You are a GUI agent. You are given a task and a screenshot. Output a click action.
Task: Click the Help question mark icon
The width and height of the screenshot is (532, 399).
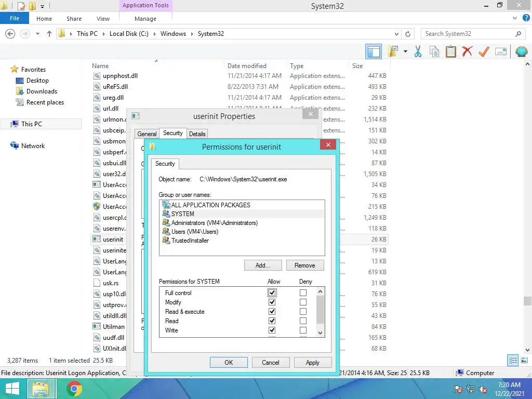(x=526, y=18)
